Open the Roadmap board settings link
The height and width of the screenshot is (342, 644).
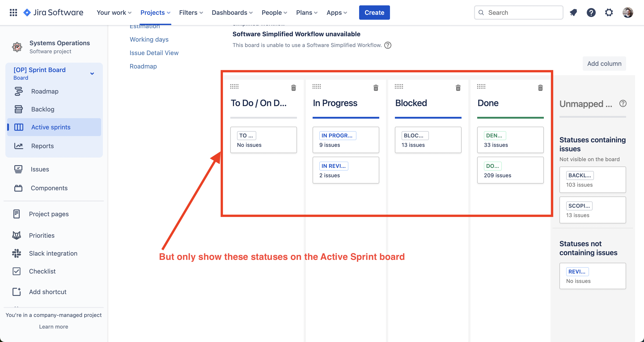(x=143, y=66)
